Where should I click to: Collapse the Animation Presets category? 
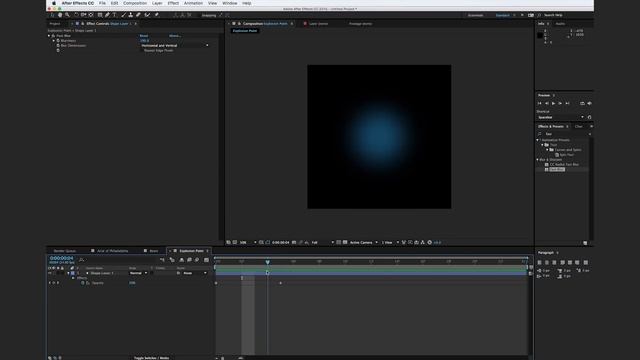click(x=538, y=140)
